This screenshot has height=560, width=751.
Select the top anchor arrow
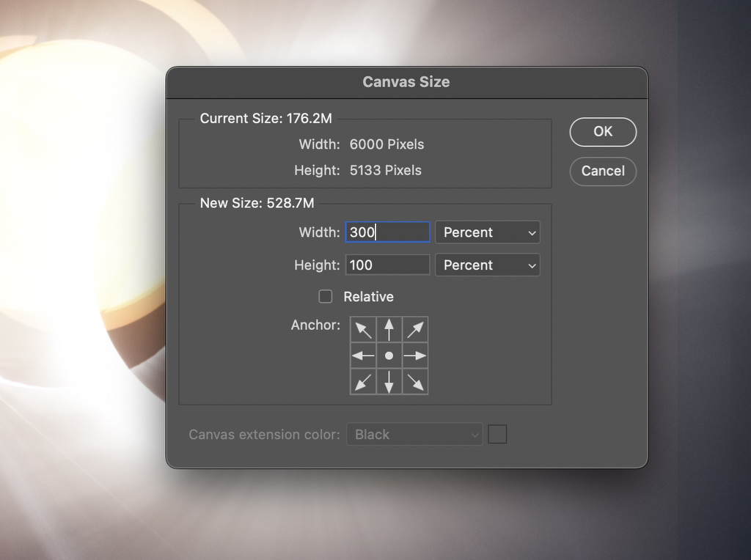click(389, 329)
